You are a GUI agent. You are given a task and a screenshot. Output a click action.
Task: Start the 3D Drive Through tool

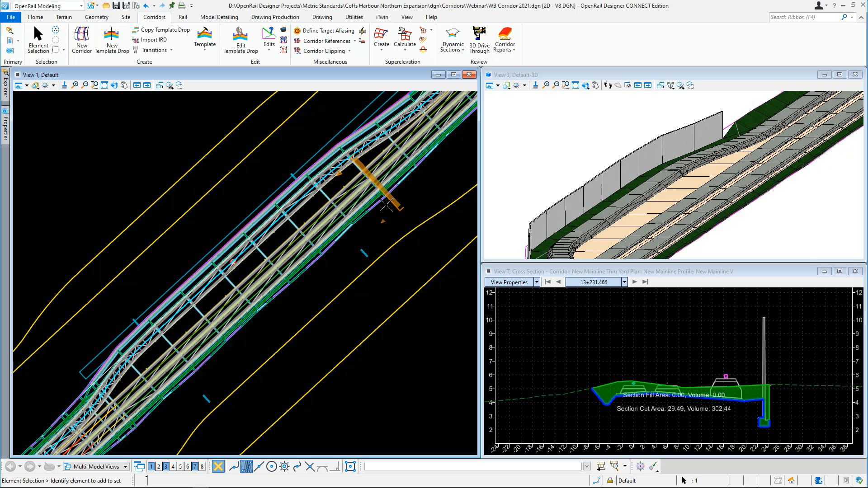point(479,39)
